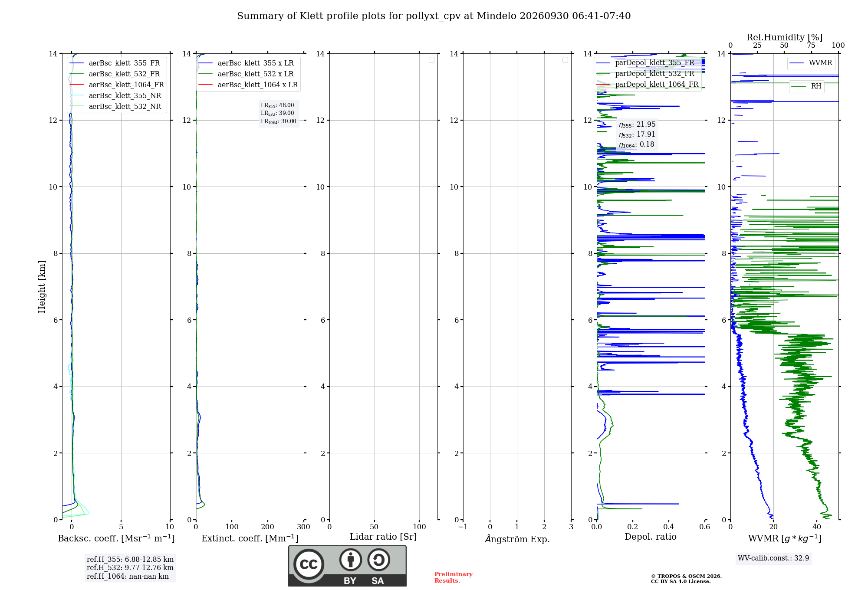Click the η355: 21.95 annotation
868x590 pixels.
click(x=637, y=125)
